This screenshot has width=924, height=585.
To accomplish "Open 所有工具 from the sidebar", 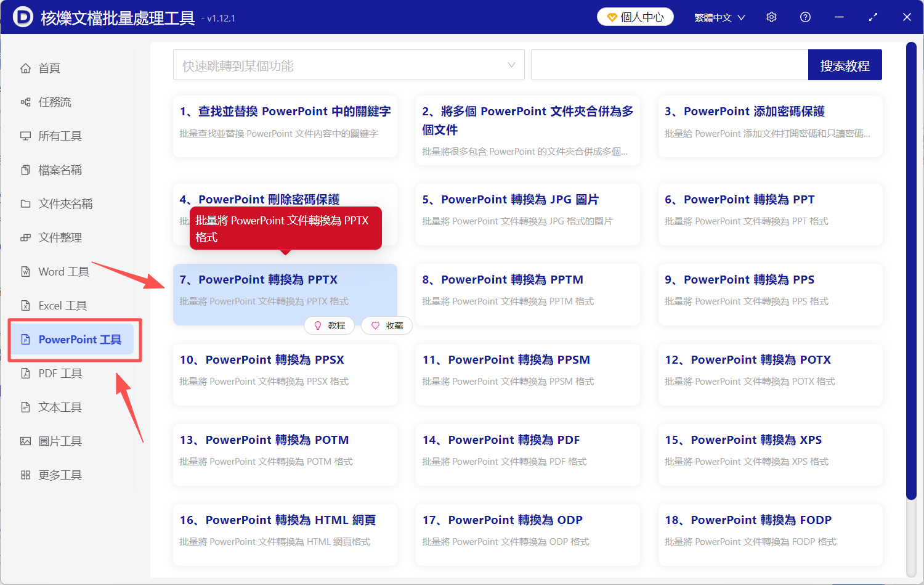I will (x=59, y=136).
